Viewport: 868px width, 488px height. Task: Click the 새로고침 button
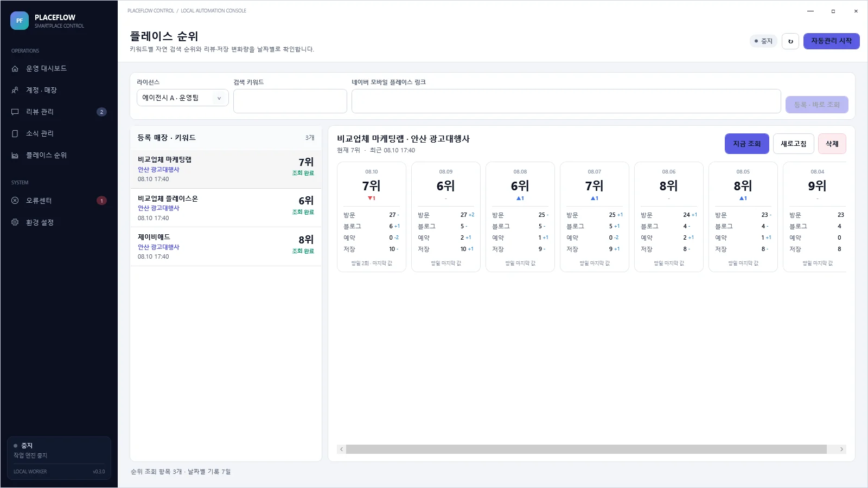[794, 144]
